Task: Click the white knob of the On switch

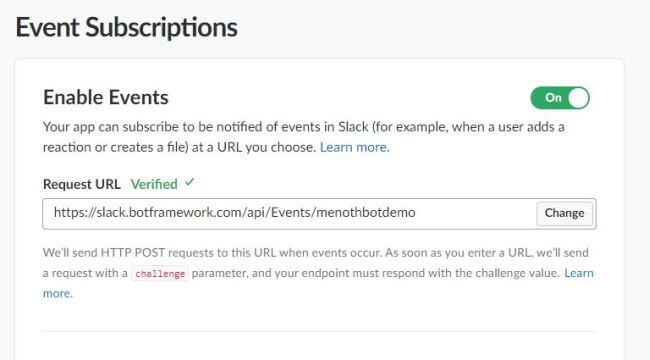Action: tap(578, 98)
